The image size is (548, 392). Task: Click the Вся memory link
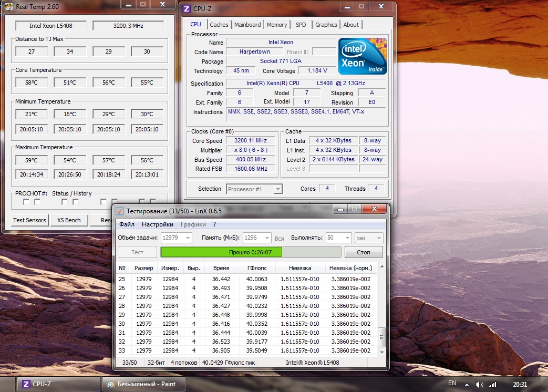point(279,238)
